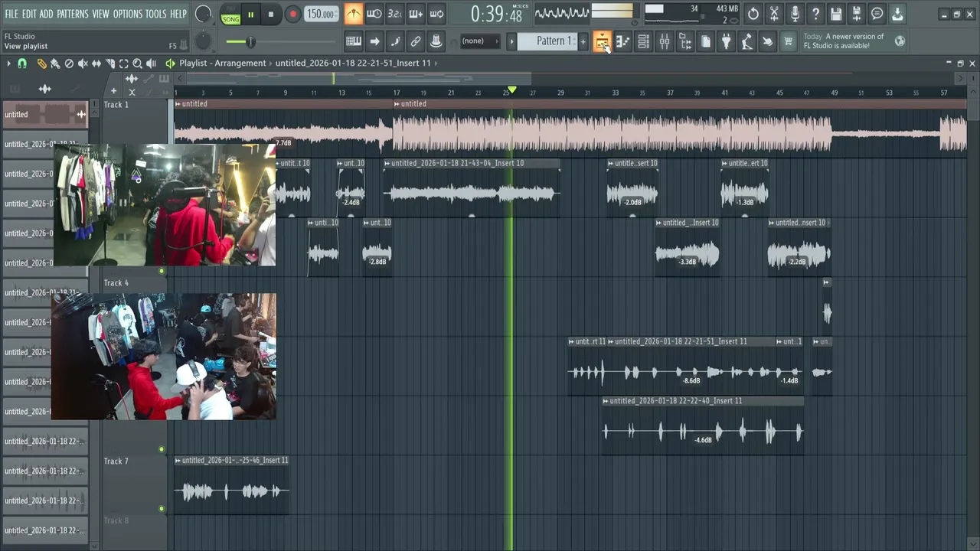This screenshot has height=551, width=980.
Task: Toggle auto scrolling arrow icon
Action: click(374, 41)
